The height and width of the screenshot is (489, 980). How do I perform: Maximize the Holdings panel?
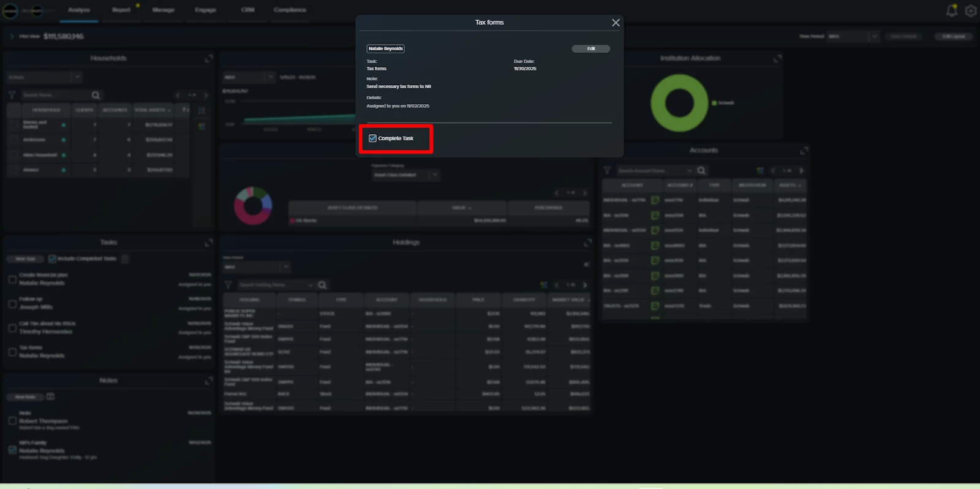tap(588, 243)
